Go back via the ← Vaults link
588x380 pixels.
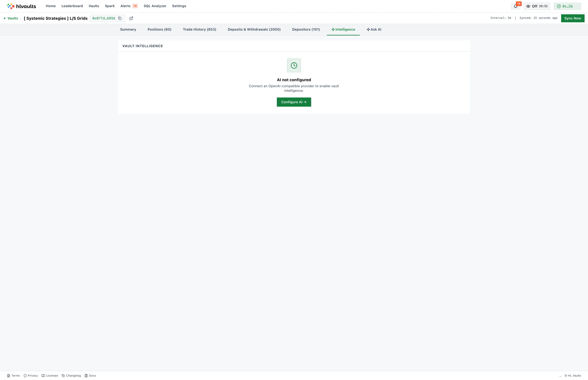pos(11,18)
